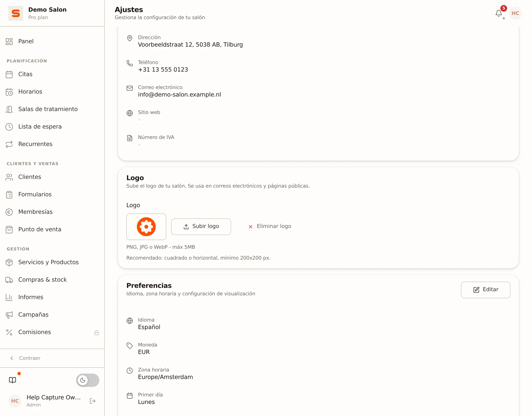Toggle dark mode switch

[88, 380]
